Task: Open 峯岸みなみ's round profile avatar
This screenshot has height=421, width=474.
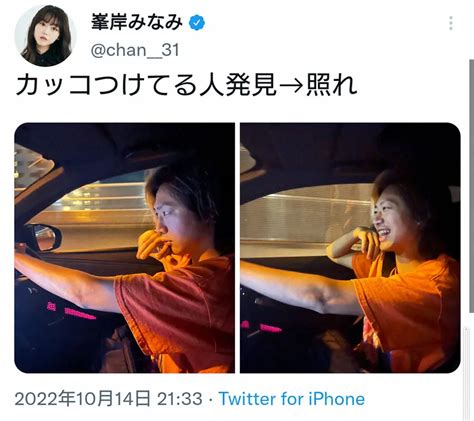Action: click(46, 35)
